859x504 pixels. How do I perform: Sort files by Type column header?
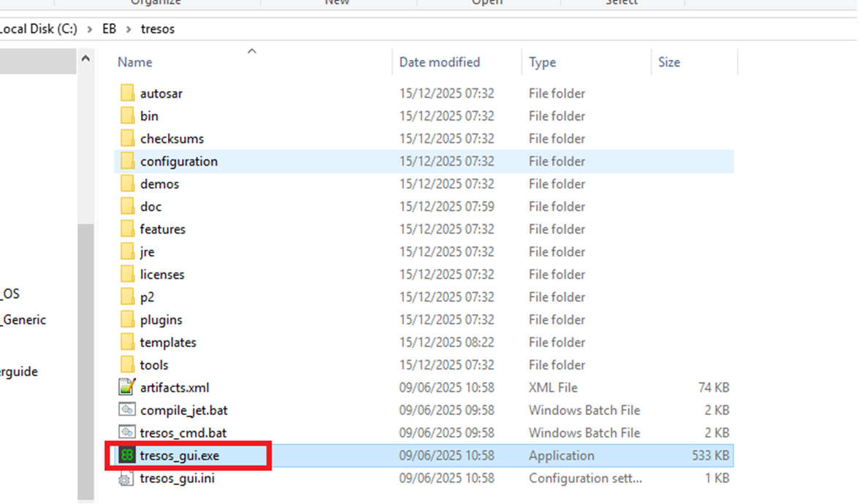coord(542,62)
